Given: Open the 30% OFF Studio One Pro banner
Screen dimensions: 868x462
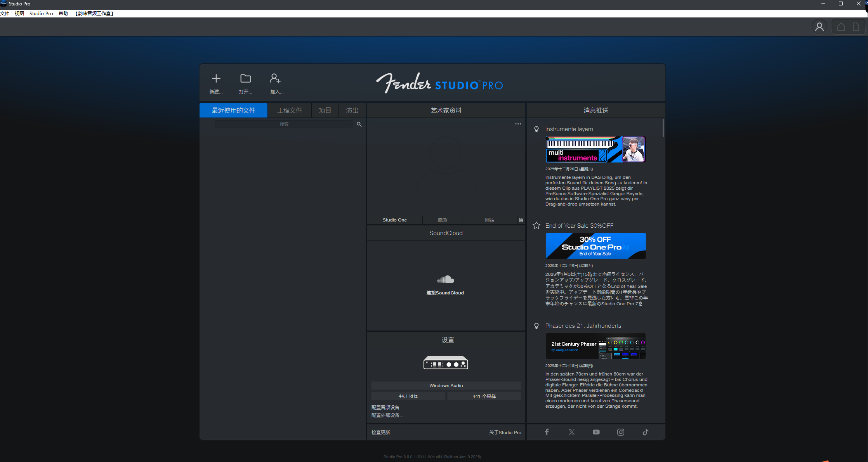Looking at the screenshot, I should click(595, 246).
